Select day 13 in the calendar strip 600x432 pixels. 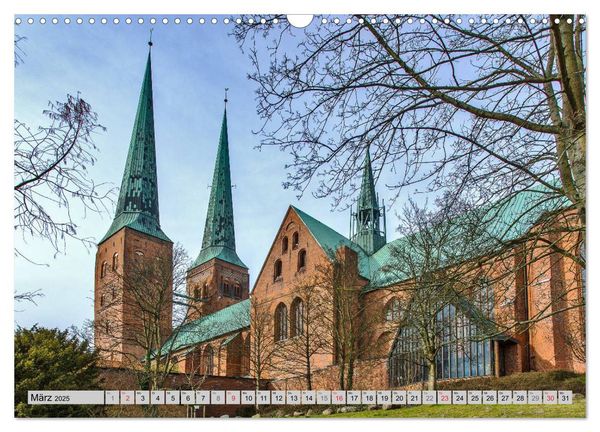tap(293, 398)
